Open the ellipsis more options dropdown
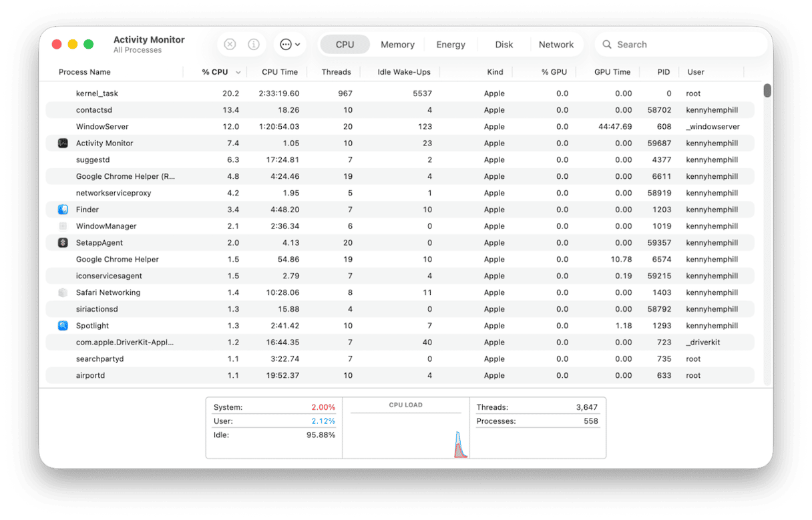Image resolution: width=812 pixels, height=520 pixels. [290, 45]
